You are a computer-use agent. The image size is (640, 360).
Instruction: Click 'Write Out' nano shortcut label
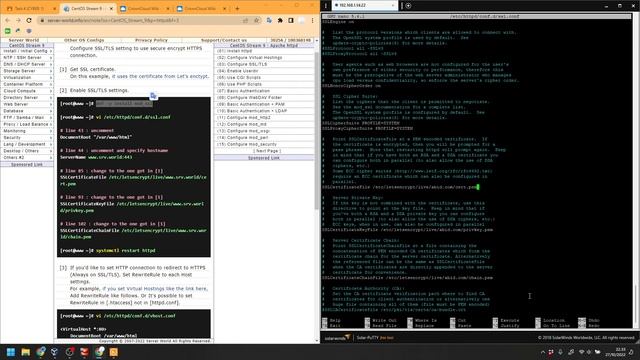[384, 320]
